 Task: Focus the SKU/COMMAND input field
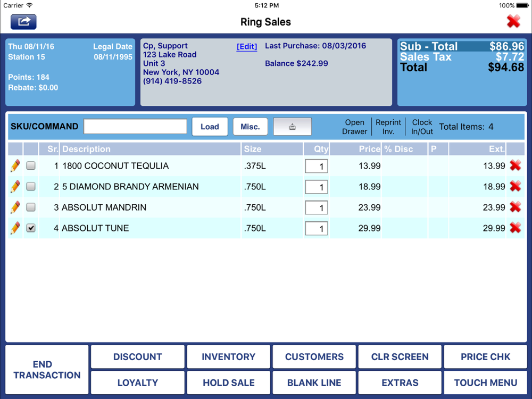(135, 127)
